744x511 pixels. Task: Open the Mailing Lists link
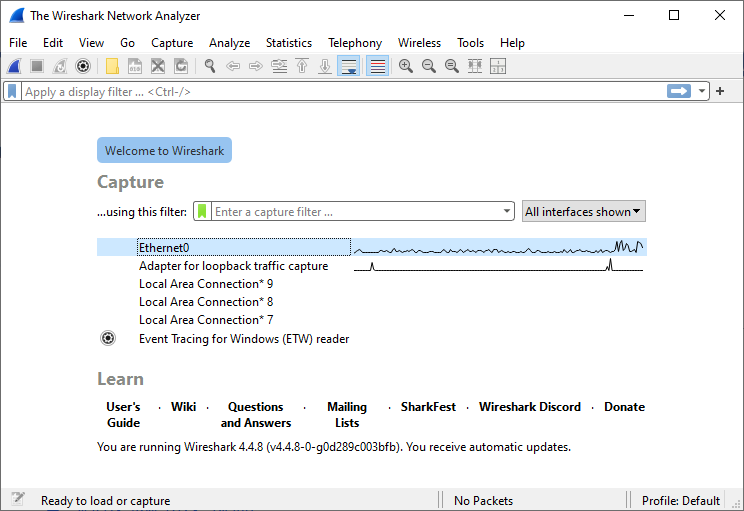(347, 415)
